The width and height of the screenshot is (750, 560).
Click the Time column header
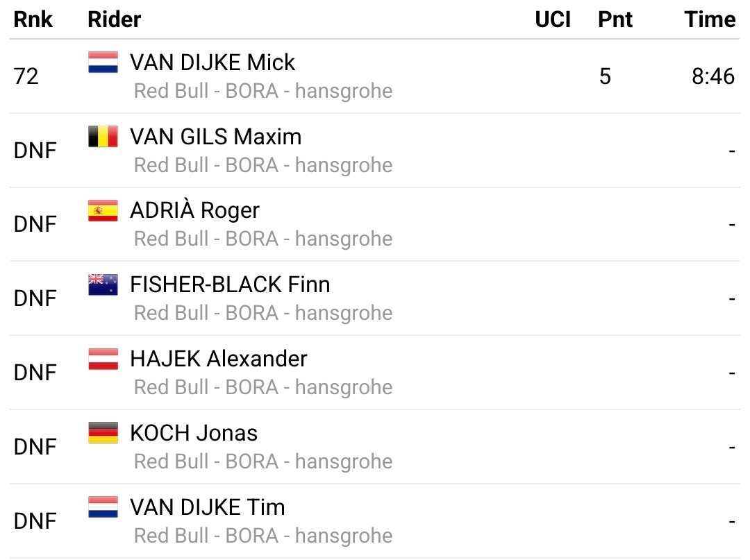click(x=710, y=19)
